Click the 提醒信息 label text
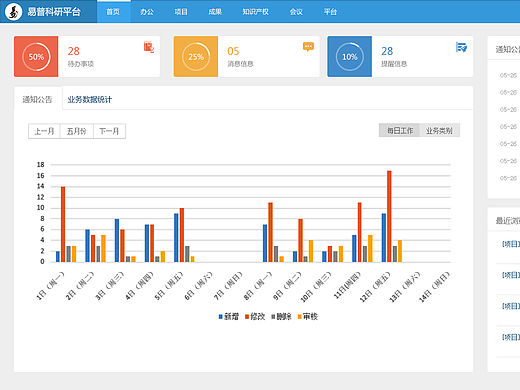The image size is (520, 390). click(394, 64)
